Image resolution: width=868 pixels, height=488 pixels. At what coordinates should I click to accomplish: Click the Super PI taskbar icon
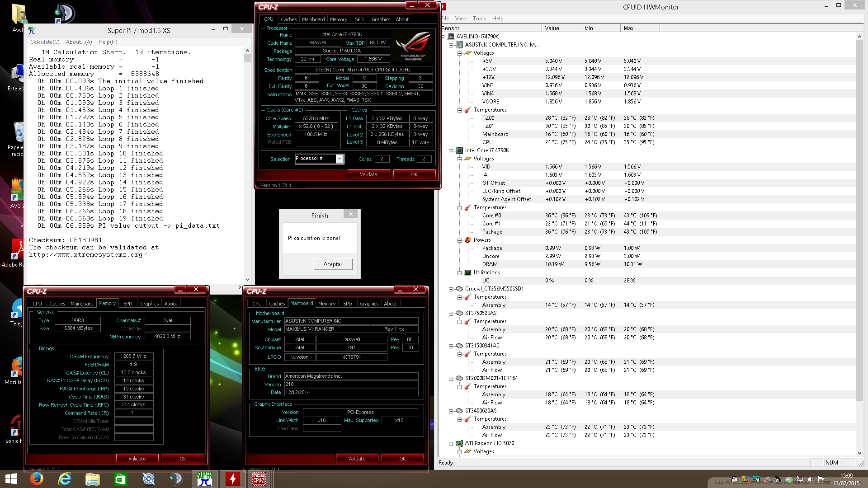pos(204,479)
